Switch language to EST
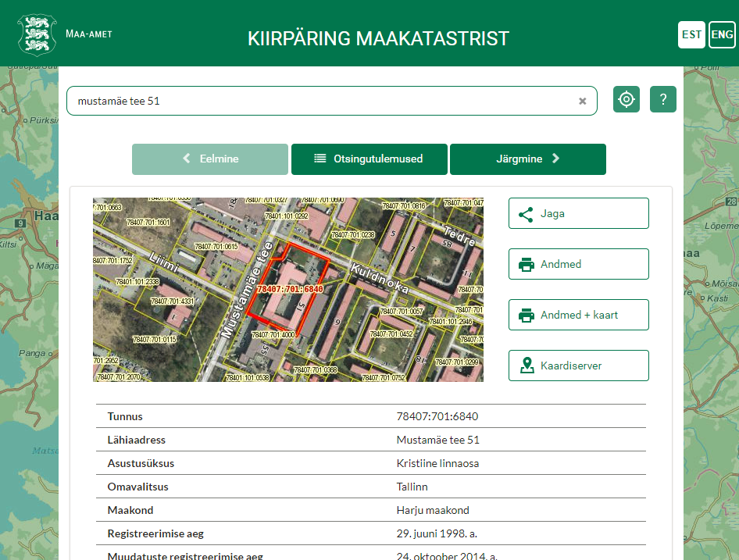This screenshot has width=739, height=560. (691, 34)
